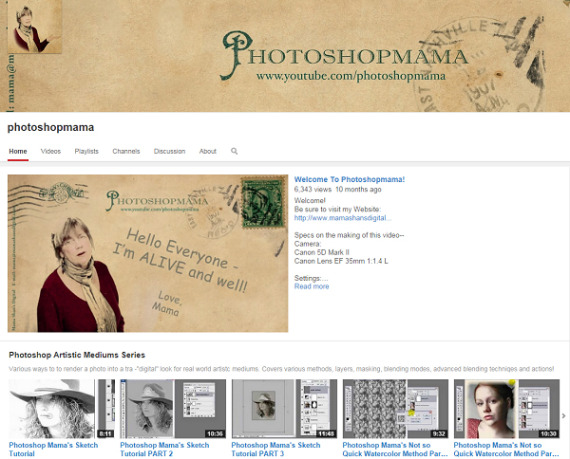
Task: Click the '6,343 views' text
Action: 313,189
